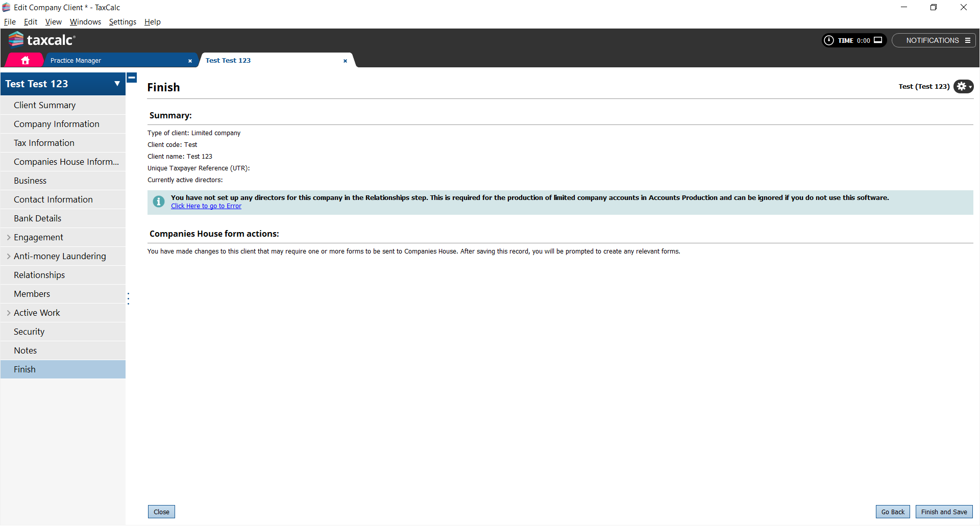
Task: Follow the 'Click Here to go to Error' link
Action: pyautogui.click(x=206, y=206)
